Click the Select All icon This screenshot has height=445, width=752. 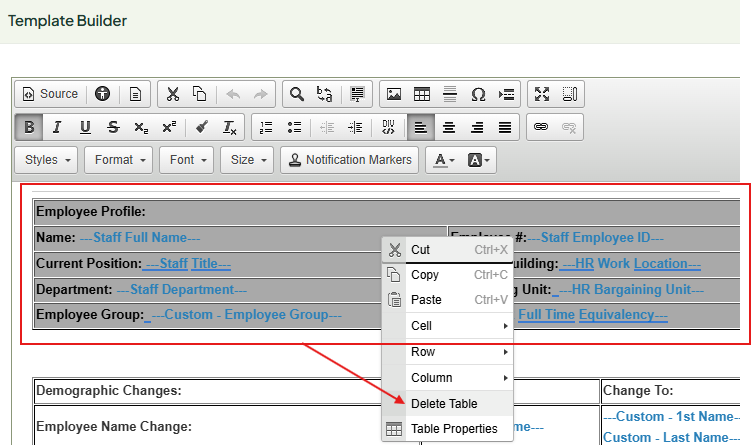tap(357, 94)
